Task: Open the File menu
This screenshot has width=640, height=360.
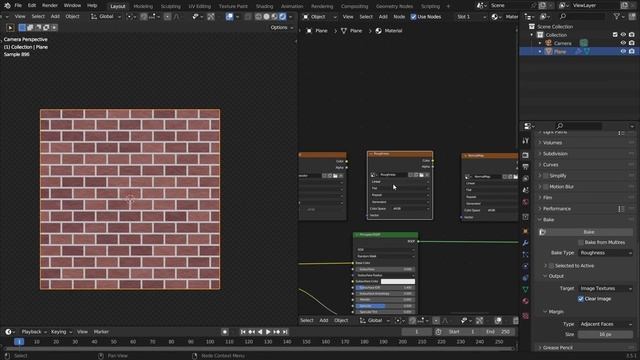Action: tap(18, 6)
